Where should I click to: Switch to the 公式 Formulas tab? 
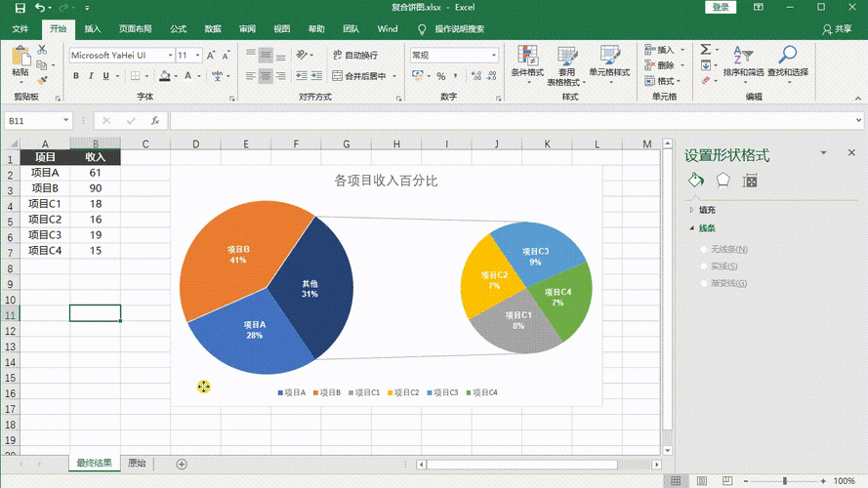point(179,28)
